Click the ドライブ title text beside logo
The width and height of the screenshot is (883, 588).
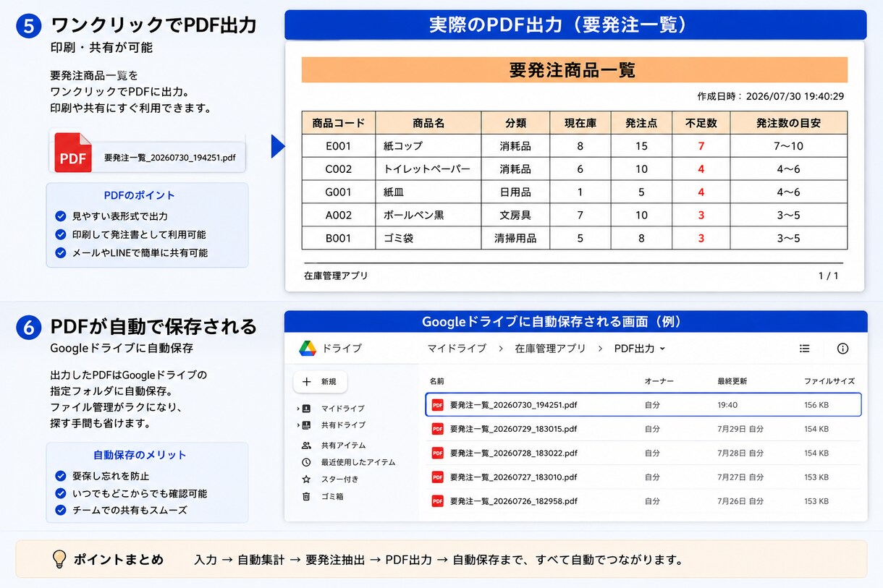point(342,349)
